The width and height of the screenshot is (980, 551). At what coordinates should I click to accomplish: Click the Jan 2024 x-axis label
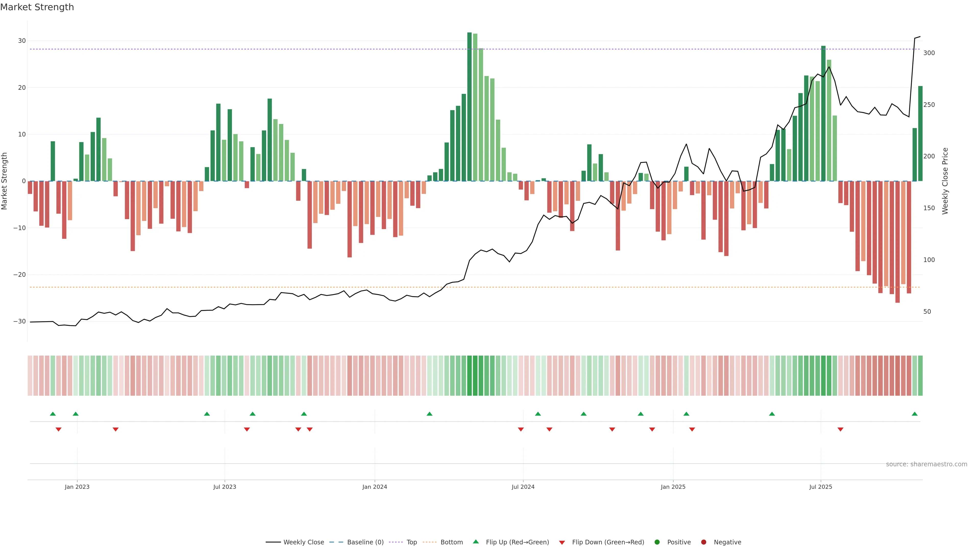(374, 487)
